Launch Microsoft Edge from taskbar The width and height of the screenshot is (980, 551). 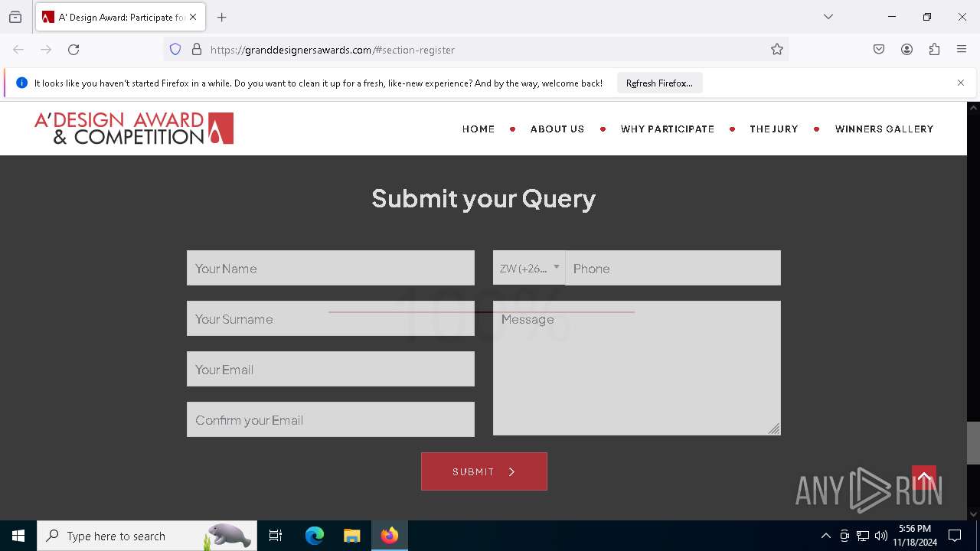[315, 536]
